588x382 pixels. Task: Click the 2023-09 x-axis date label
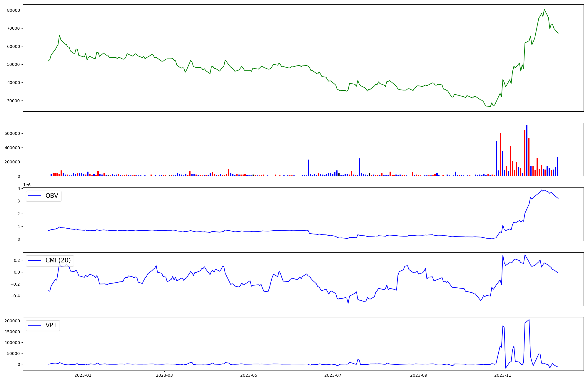click(418, 375)
